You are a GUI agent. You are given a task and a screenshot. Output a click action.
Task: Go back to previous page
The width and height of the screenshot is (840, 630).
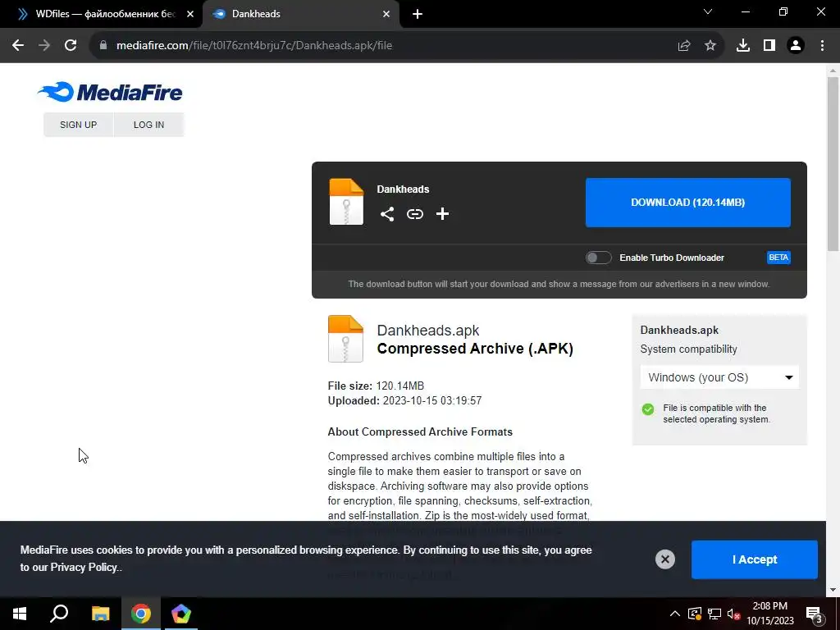(18, 46)
